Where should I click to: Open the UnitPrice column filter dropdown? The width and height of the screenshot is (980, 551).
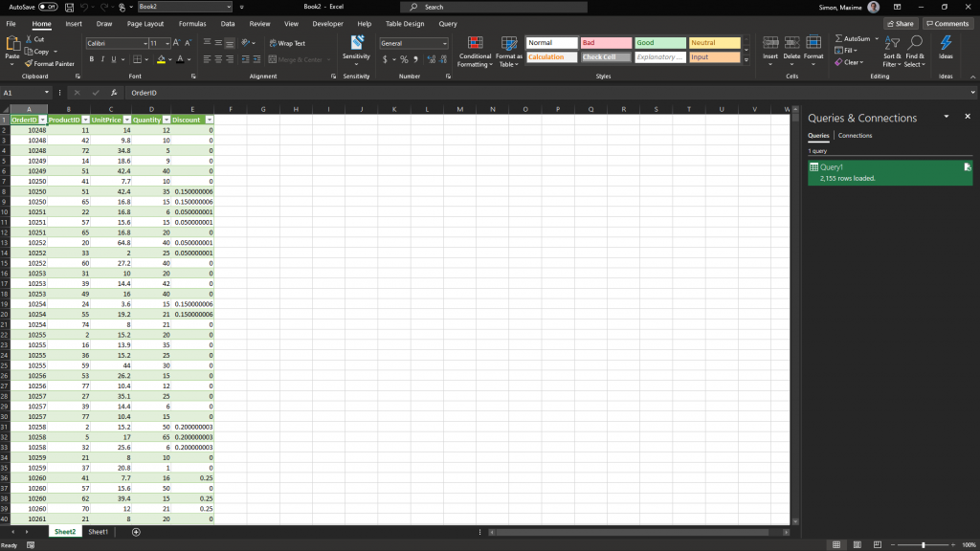[x=127, y=120]
